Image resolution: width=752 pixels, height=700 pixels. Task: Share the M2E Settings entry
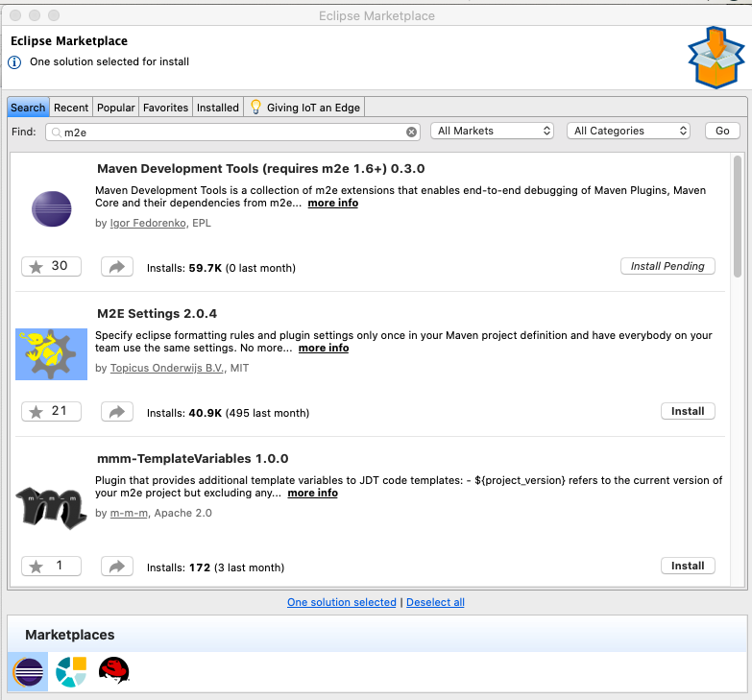[117, 412]
